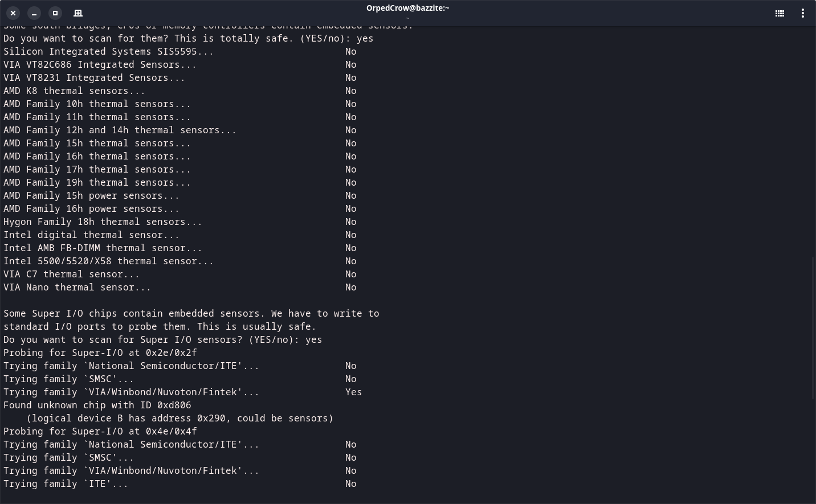Click the VIA C7 thermal sensor line
816x504 pixels.
pos(71,274)
